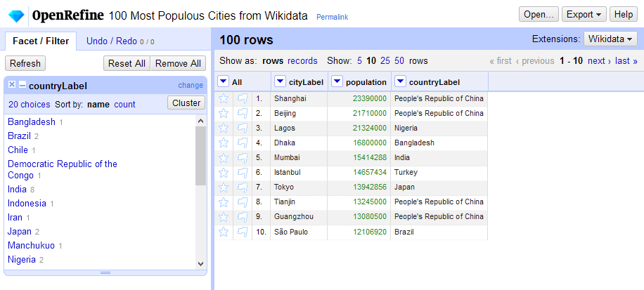644x290 pixels.
Task: Filter by India in facet
Action: point(18,190)
